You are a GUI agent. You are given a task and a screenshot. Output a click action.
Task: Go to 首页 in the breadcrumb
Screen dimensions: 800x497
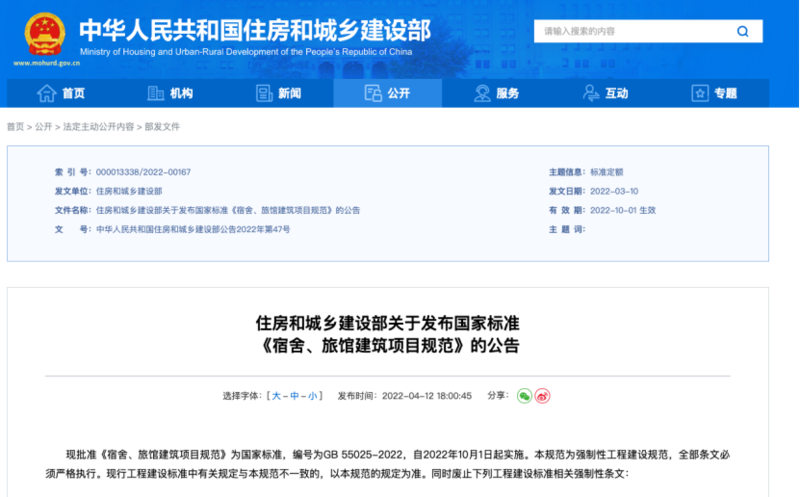[15, 127]
